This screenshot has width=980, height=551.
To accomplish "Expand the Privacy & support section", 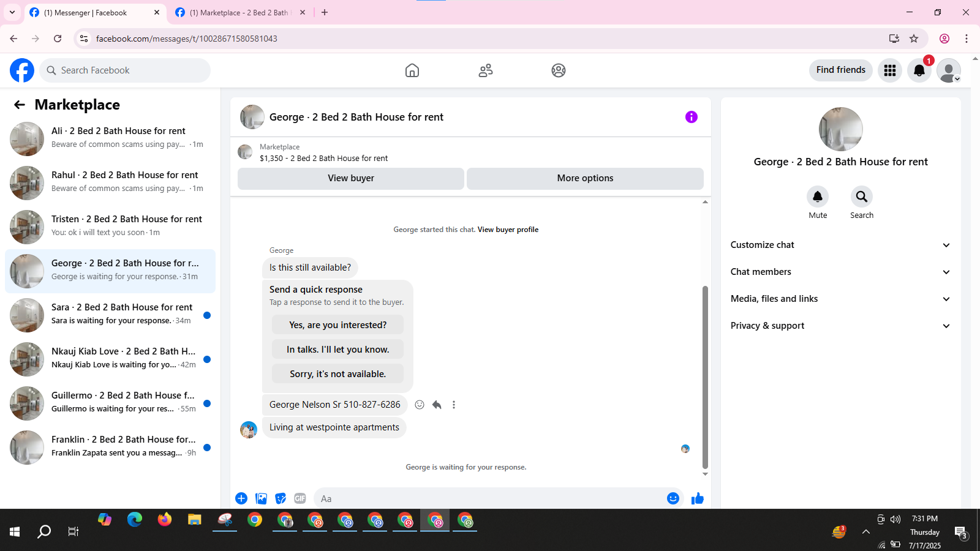I will coord(841,326).
